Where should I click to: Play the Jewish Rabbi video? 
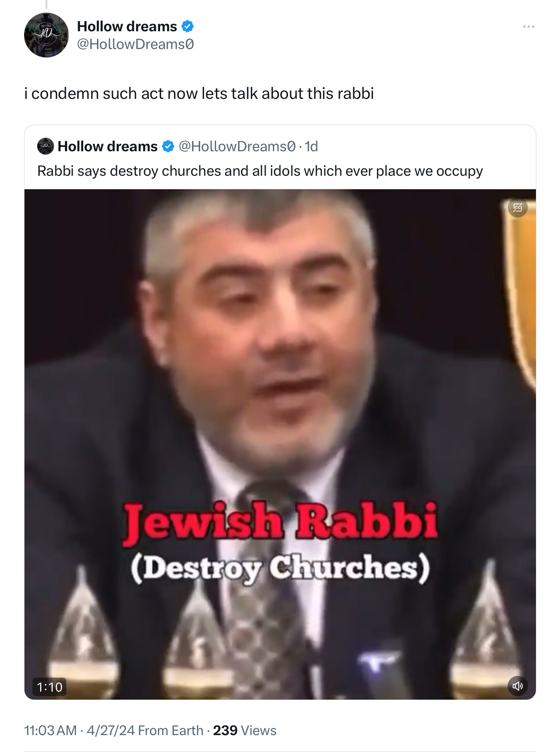click(x=280, y=444)
